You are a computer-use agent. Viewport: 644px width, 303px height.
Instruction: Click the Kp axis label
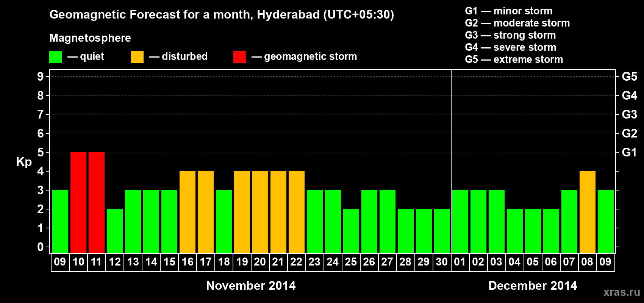tap(24, 162)
